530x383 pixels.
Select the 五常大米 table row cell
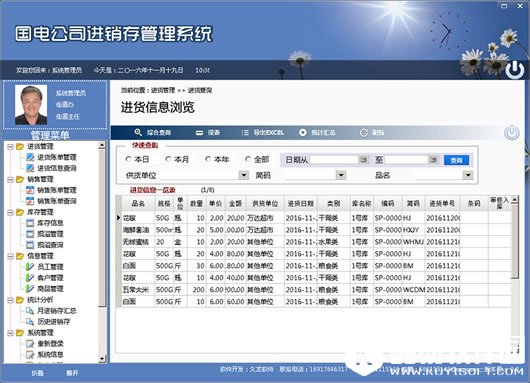click(138, 290)
